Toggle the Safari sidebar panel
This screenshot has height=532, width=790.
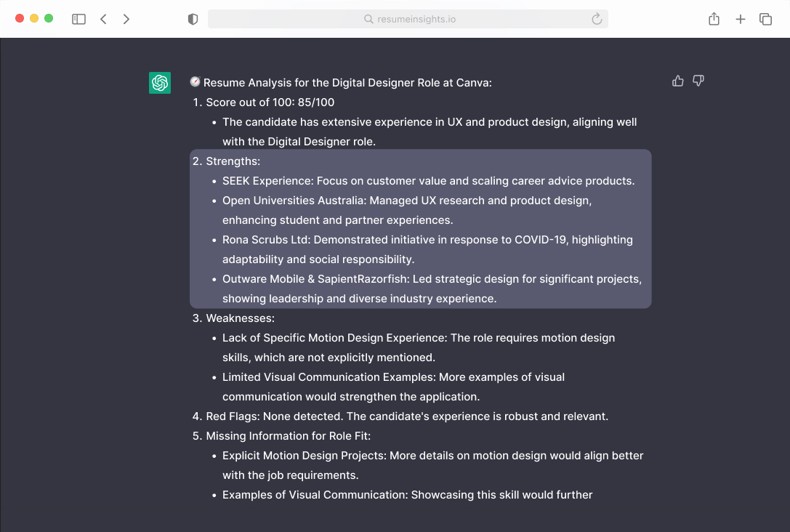pos(78,20)
